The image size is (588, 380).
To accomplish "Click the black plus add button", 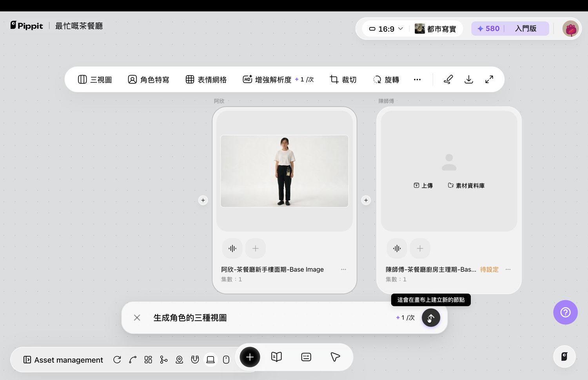I will point(250,357).
